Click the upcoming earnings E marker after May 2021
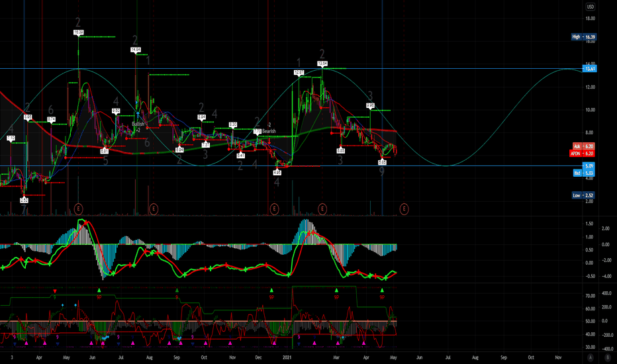The image size is (617, 364). pyautogui.click(x=404, y=209)
